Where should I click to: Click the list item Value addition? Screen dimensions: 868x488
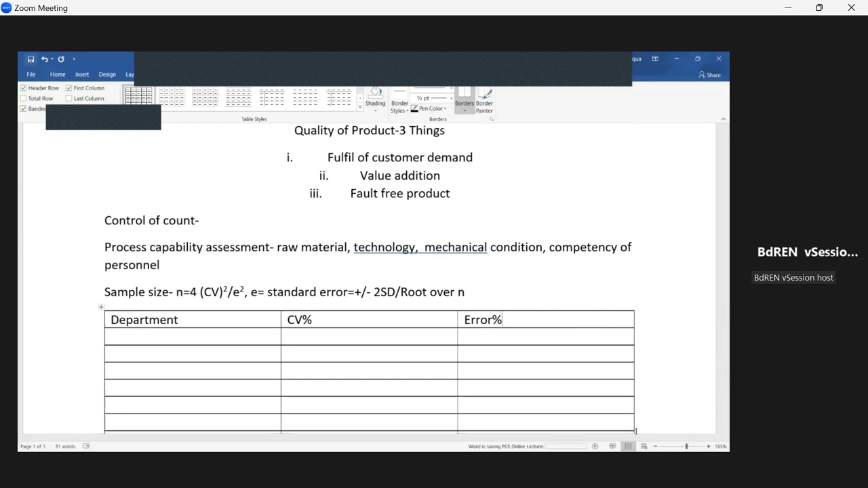click(x=400, y=176)
